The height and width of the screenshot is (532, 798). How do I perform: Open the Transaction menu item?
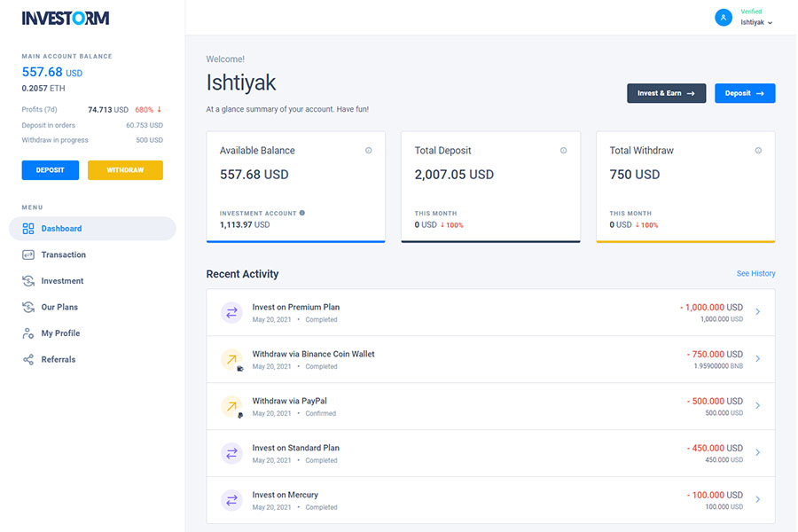pos(63,254)
